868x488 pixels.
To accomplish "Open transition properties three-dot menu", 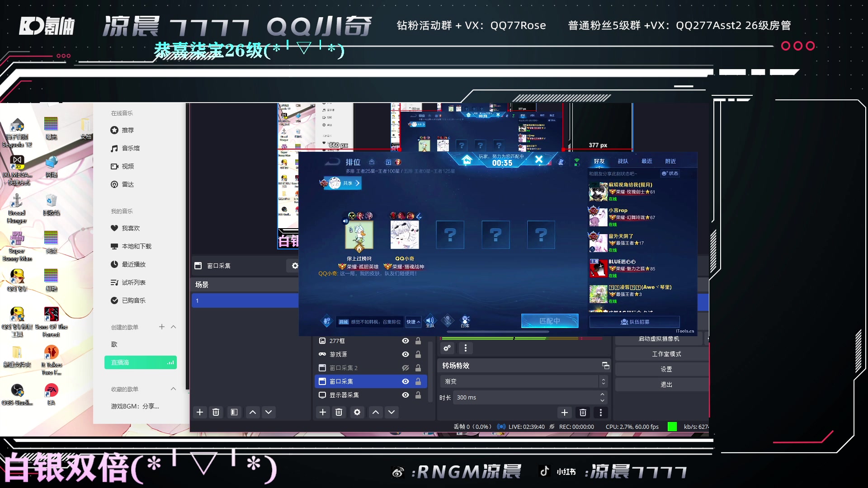I will 600,412.
